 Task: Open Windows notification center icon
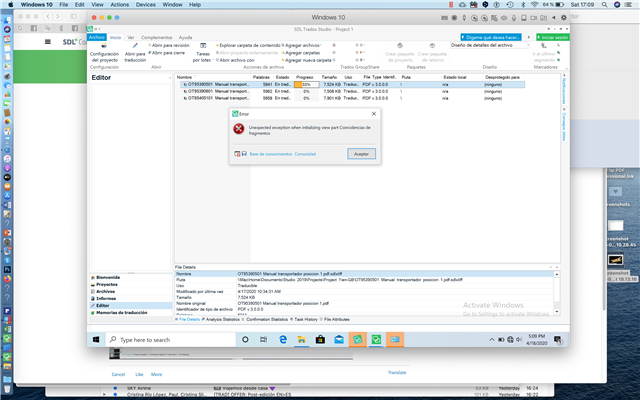click(x=557, y=340)
